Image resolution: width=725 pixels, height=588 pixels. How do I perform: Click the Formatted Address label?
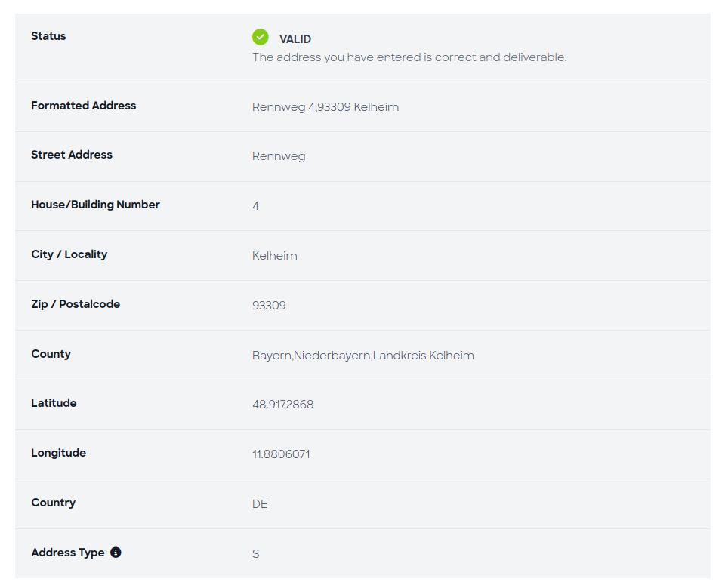[83, 106]
